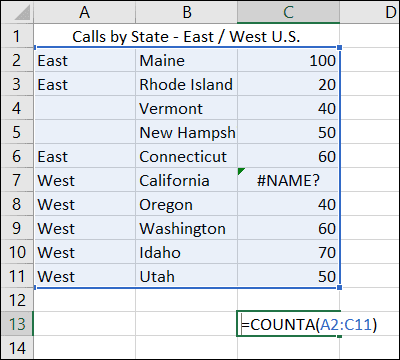Click the bottom-right range selection handle
400x360 pixels.
(x=339, y=287)
